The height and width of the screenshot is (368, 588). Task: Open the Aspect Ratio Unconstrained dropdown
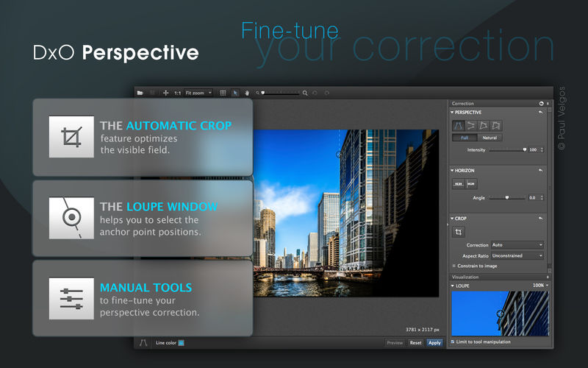(x=517, y=255)
